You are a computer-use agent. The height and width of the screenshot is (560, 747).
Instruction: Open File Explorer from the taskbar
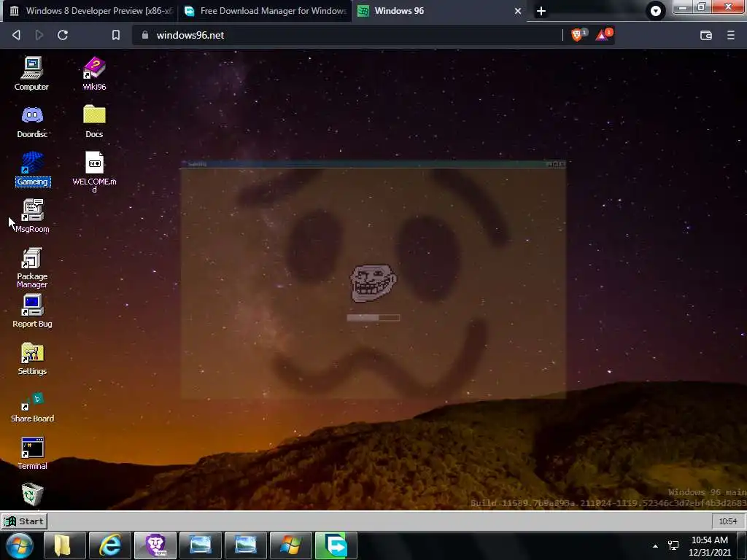pyautogui.click(x=64, y=545)
